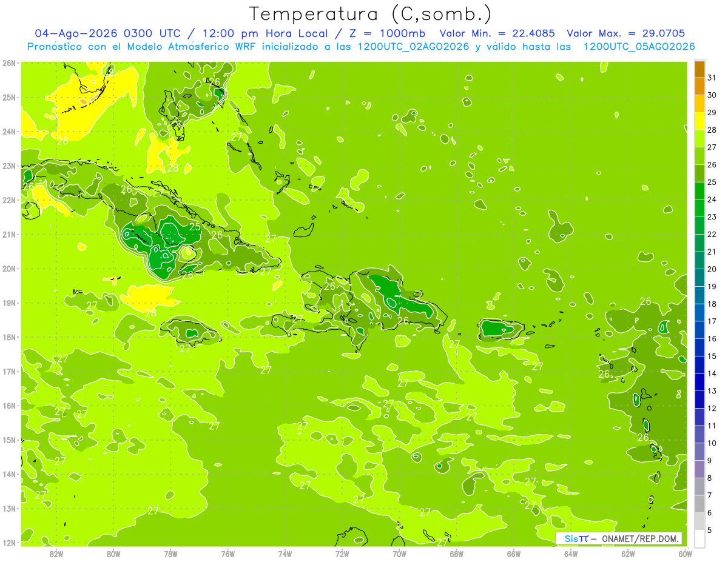Pick color bar swatch between 26 and 27
This screenshot has height=562, width=728.
(699, 156)
